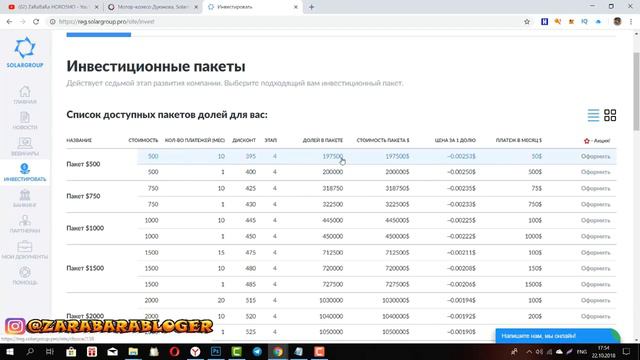Open the Chrome three-dot menu
This screenshot has height=360, width=640.
(631, 22)
